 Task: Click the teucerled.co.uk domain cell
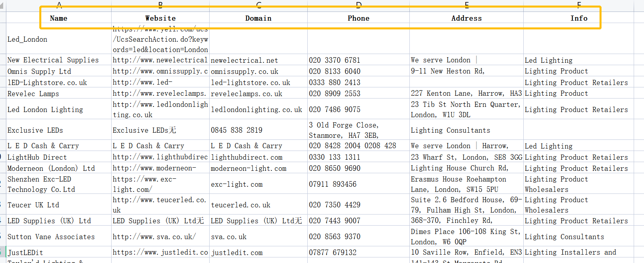(x=258, y=205)
